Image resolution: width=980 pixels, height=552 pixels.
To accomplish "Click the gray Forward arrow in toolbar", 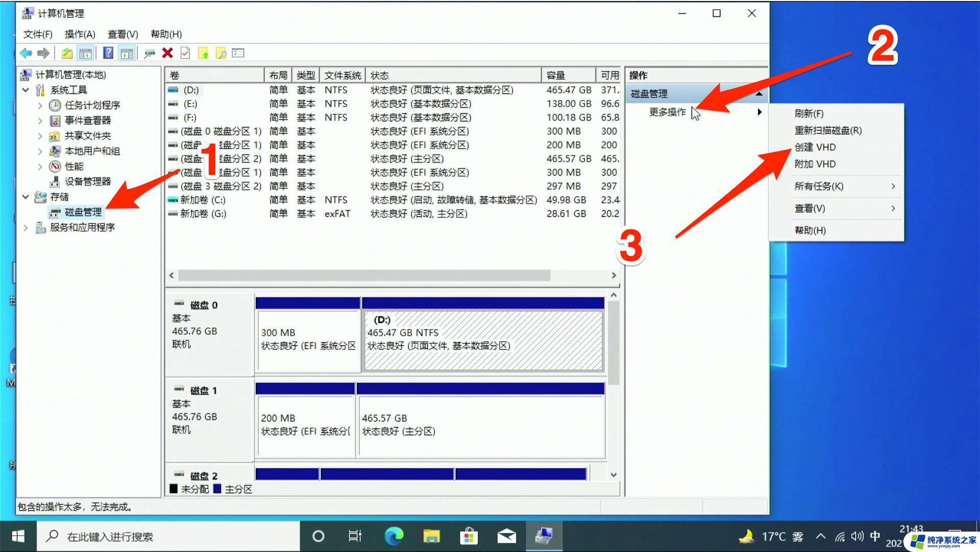I will (44, 53).
